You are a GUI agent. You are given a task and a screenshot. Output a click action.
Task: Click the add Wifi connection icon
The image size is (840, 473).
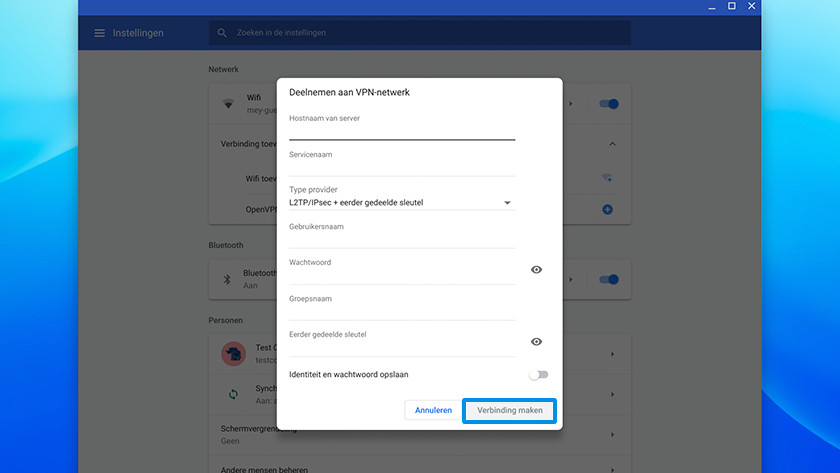pyautogui.click(x=607, y=178)
